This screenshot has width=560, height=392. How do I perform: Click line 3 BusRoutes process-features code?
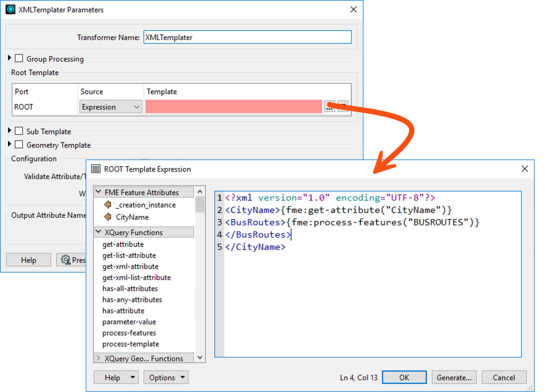click(x=352, y=222)
